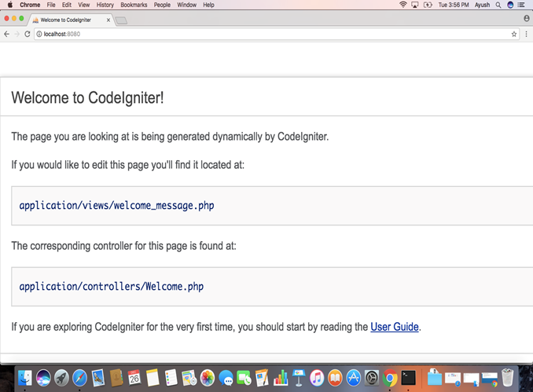Open the Help menu
Viewport: 533px width, 392px height.
click(x=208, y=5)
